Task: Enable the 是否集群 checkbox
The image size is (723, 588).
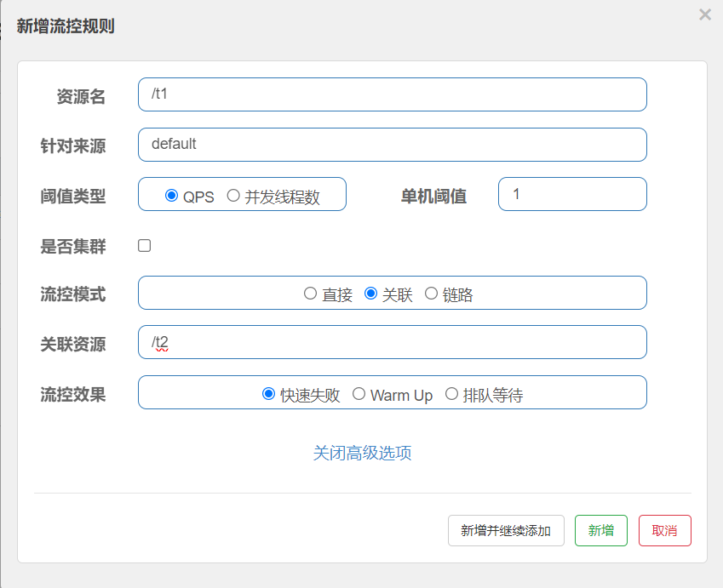Action: click(x=145, y=246)
